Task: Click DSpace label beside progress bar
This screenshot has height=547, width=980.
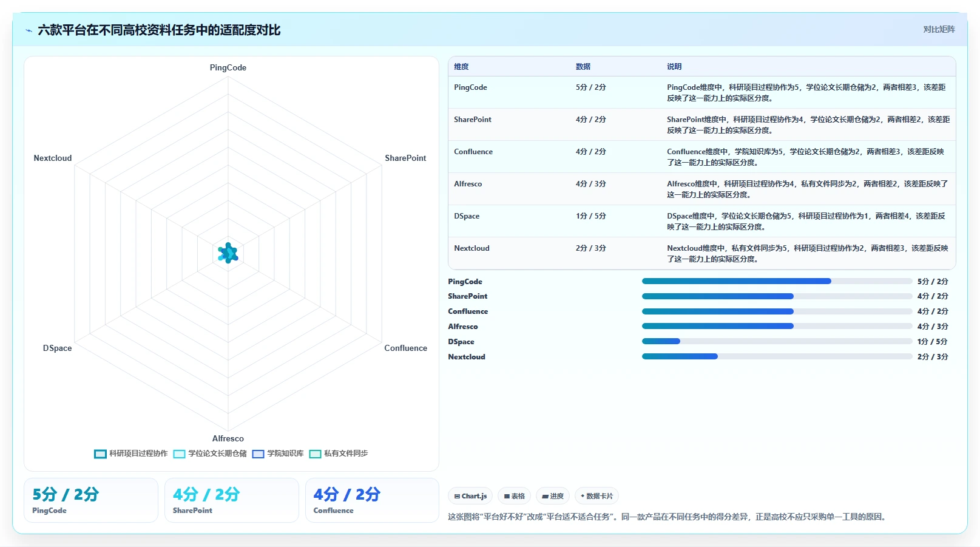Action: tap(461, 342)
